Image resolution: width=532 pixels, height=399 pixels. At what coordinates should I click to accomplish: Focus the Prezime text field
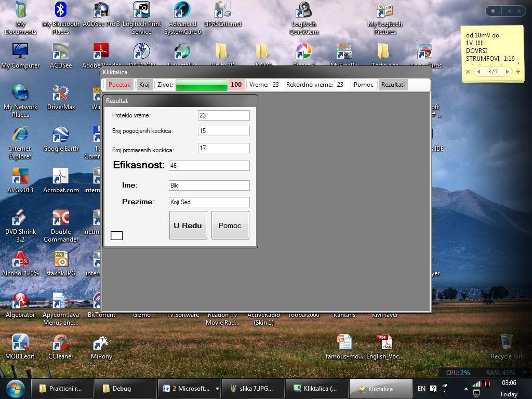(x=209, y=202)
